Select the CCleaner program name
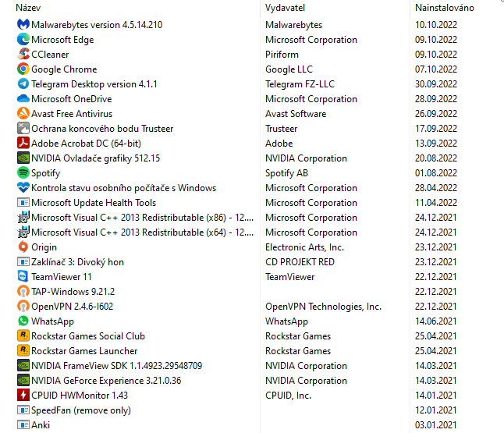Viewport: 504px width, 433px height. click(50, 55)
